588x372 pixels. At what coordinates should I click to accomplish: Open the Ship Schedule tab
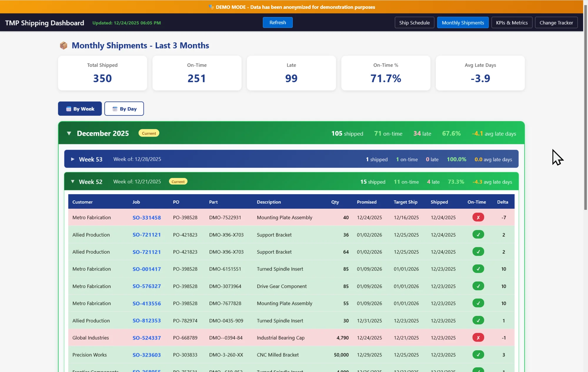click(x=414, y=23)
